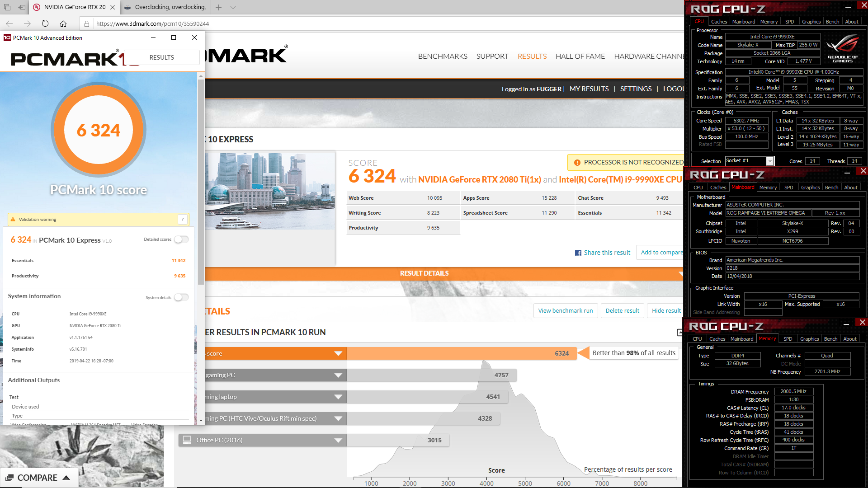Click the processor not recognized warning icon
868x488 pixels.
pos(577,163)
